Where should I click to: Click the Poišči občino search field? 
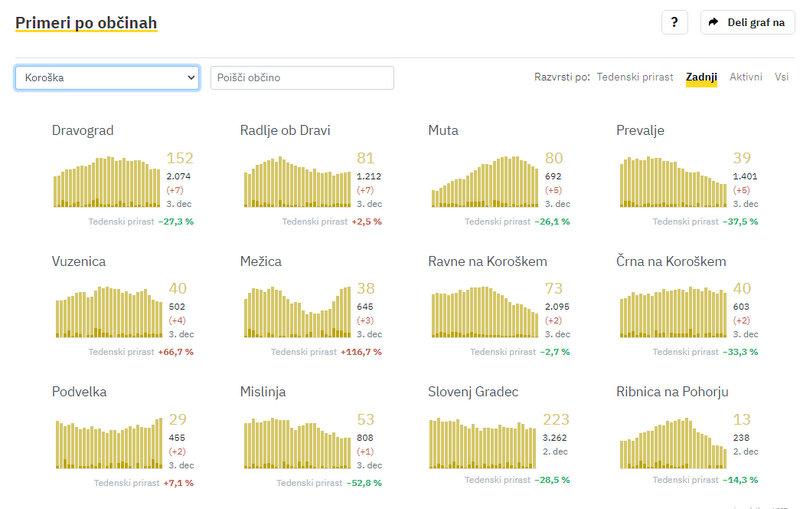coord(302,78)
